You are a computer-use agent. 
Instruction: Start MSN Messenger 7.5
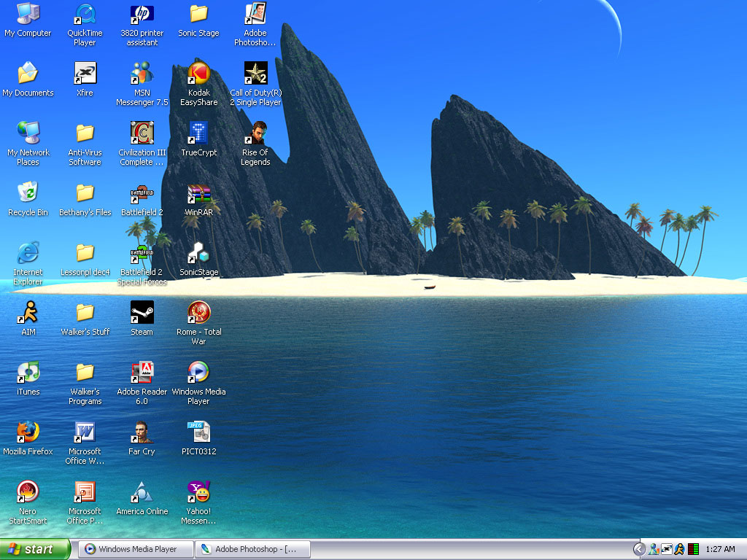(142, 74)
